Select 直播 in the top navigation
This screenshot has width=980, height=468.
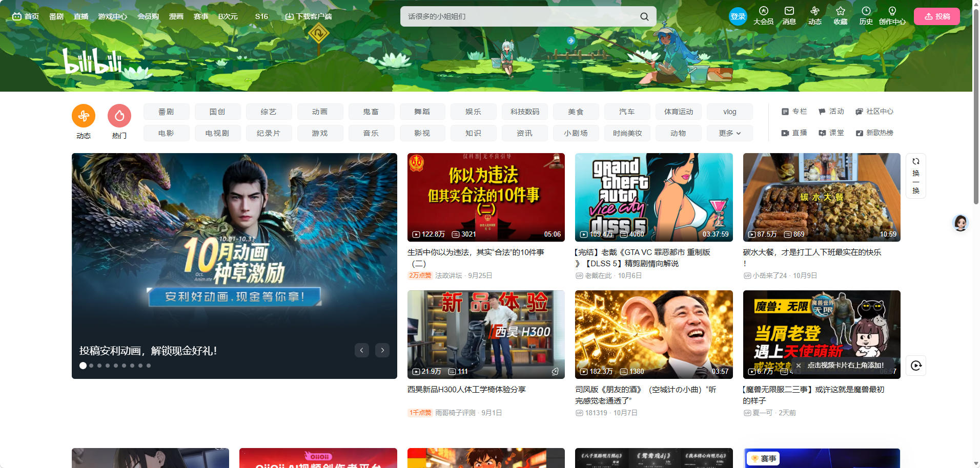click(x=81, y=16)
